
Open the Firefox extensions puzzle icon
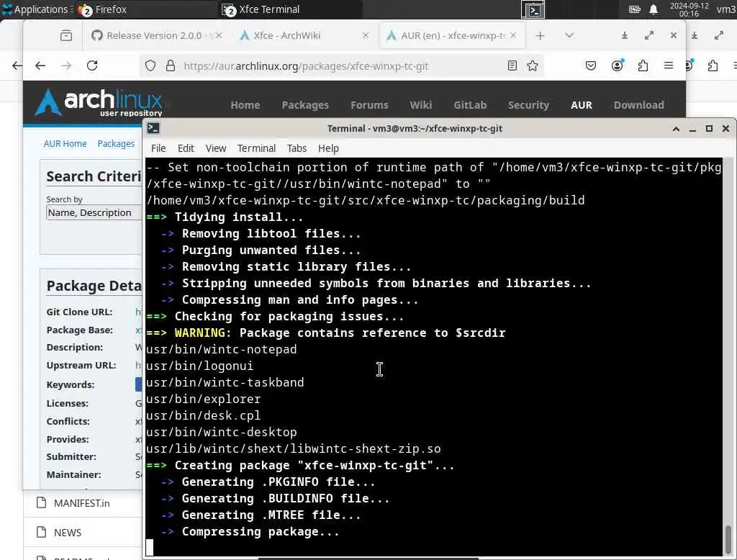point(643,66)
